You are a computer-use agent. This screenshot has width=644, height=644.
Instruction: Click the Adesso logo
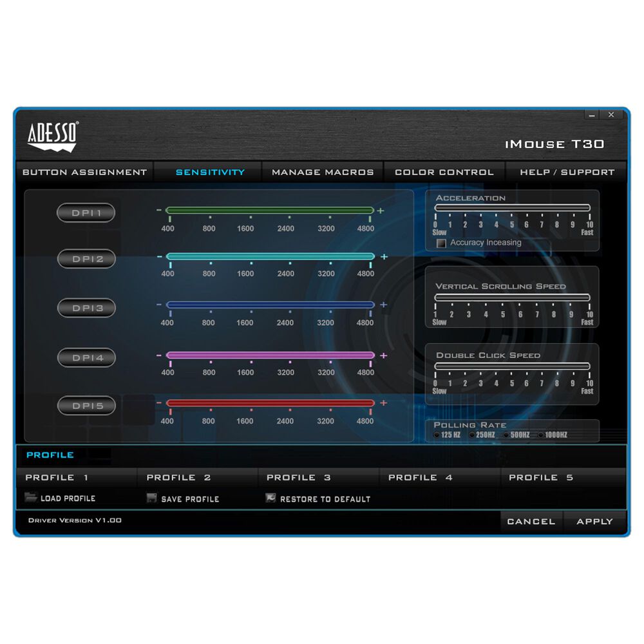tap(53, 137)
